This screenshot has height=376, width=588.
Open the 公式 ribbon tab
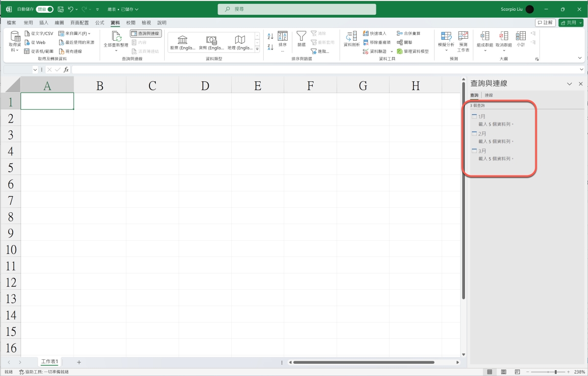click(x=99, y=23)
